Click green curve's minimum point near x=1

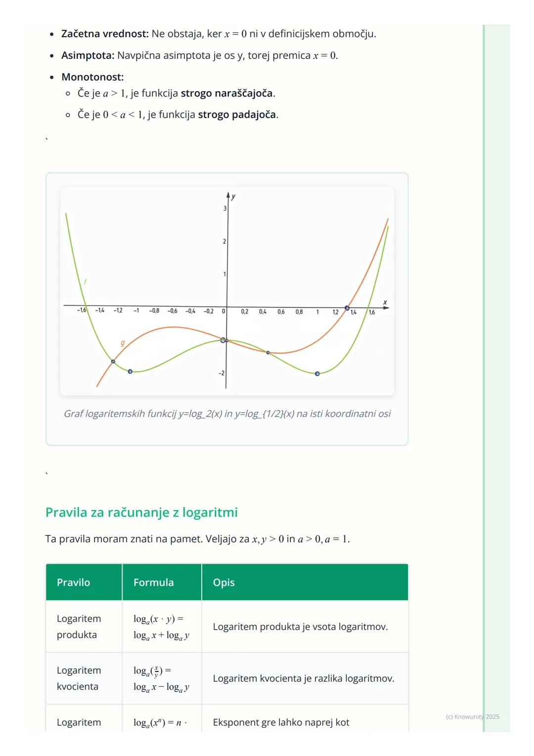[317, 374]
